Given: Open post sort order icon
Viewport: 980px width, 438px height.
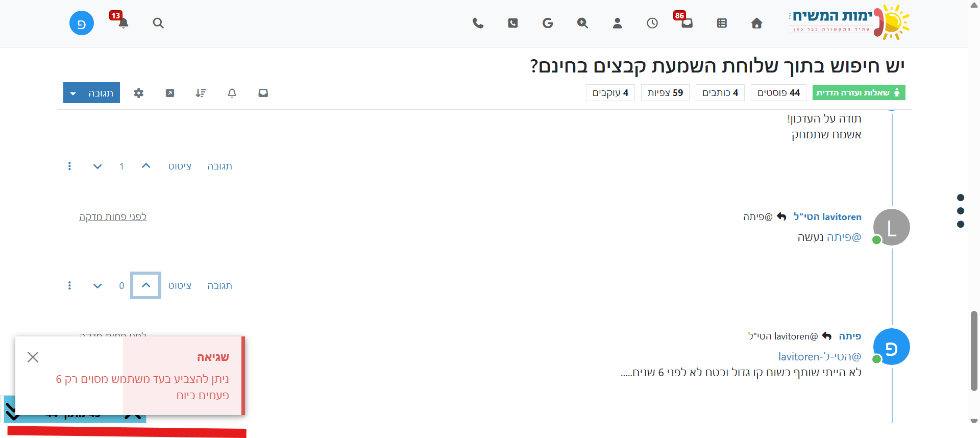Looking at the screenshot, I should coord(201,93).
